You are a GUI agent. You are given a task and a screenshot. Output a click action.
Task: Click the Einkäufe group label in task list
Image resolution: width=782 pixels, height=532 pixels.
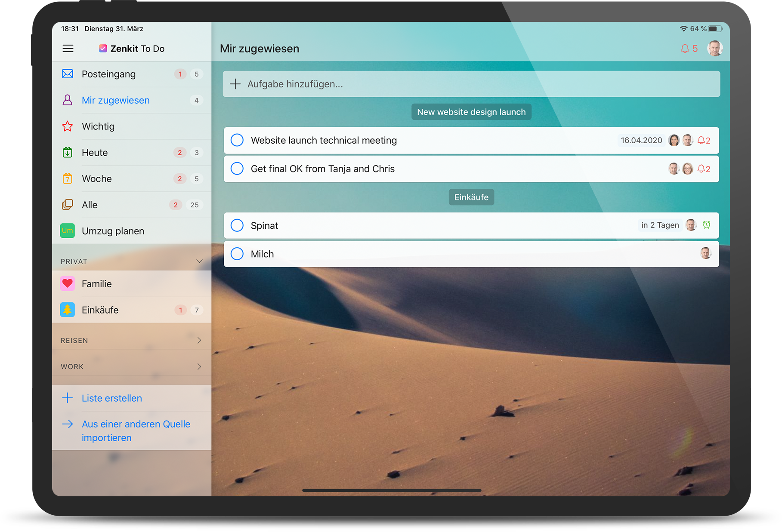pyautogui.click(x=471, y=197)
